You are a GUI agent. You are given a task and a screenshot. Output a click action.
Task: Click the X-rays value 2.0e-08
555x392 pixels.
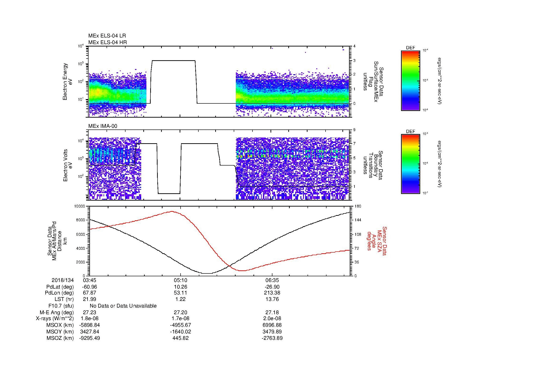272,319
